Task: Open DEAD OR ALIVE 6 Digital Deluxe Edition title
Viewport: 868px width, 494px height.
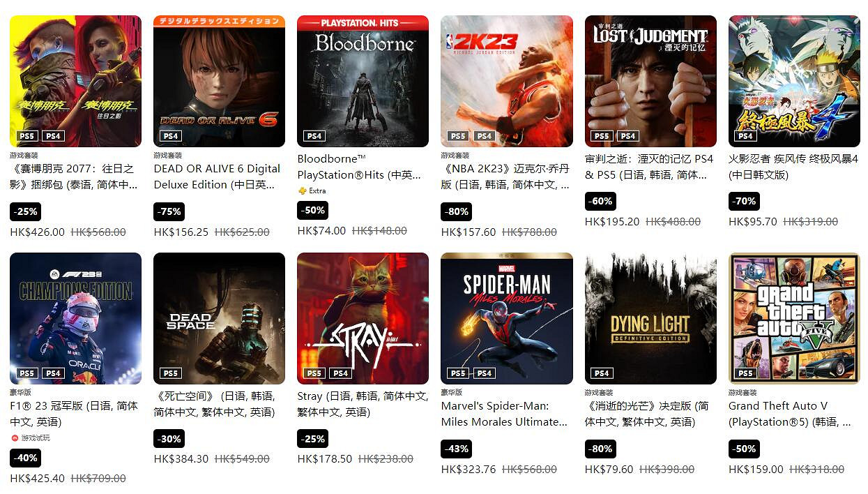Action: tap(218, 177)
